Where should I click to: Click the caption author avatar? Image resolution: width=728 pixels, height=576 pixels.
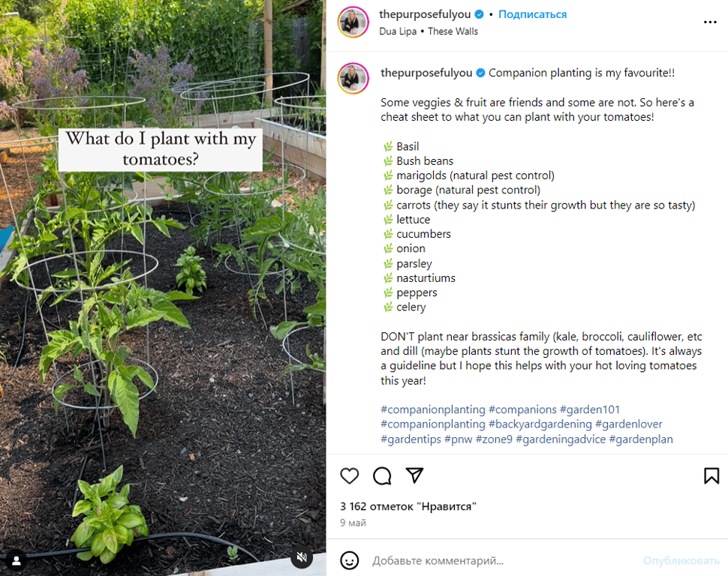click(353, 79)
